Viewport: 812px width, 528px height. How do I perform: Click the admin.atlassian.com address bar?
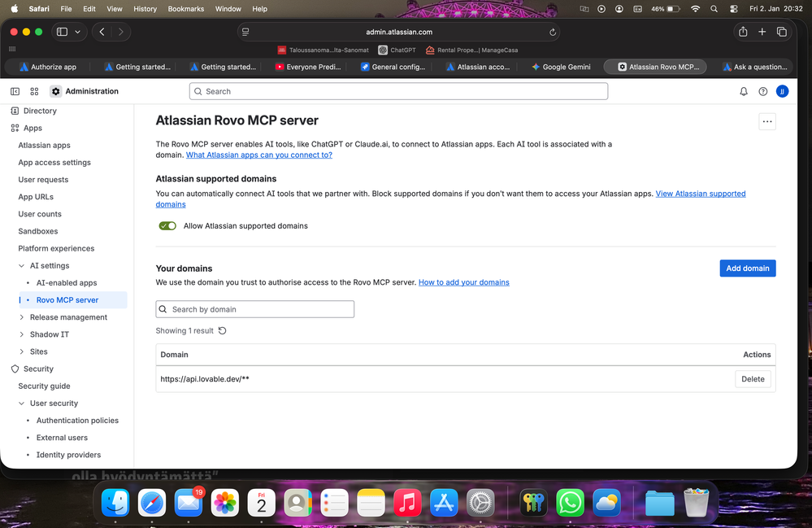(399, 32)
